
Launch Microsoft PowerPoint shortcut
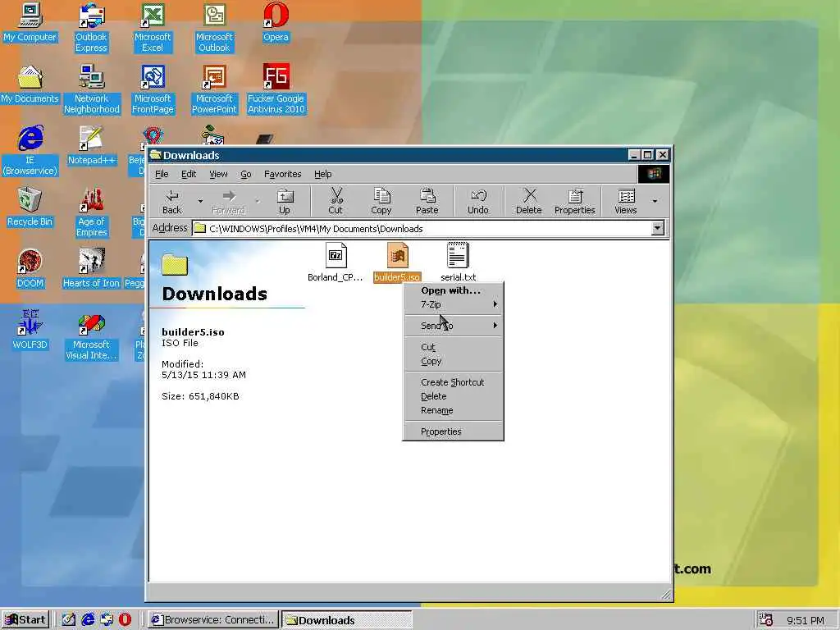pos(214,89)
